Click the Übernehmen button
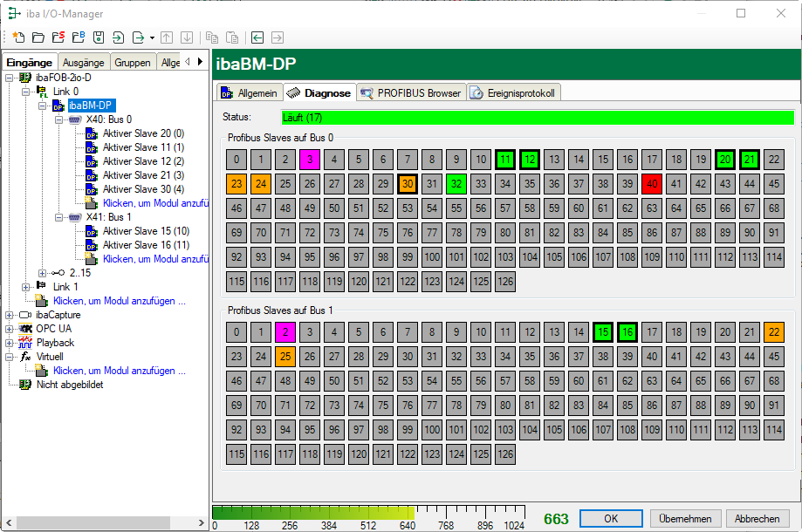The height and width of the screenshot is (532, 802). pos(685,519)
